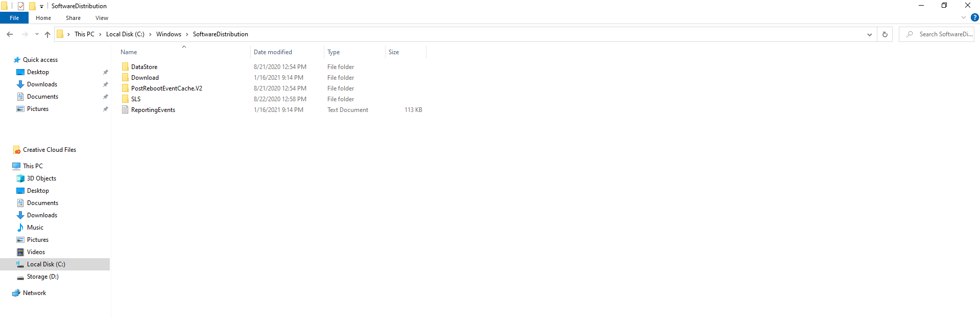Select the DataStore folder name
Image resolution: width=980 pixels, height=318 pixels.
click(x=144, y=67)
